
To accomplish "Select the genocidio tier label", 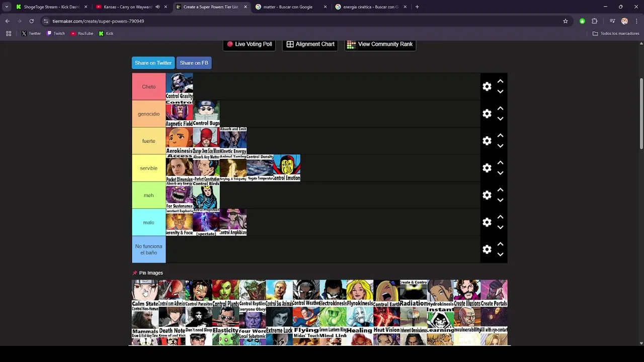I will click(x=148, y=114).
